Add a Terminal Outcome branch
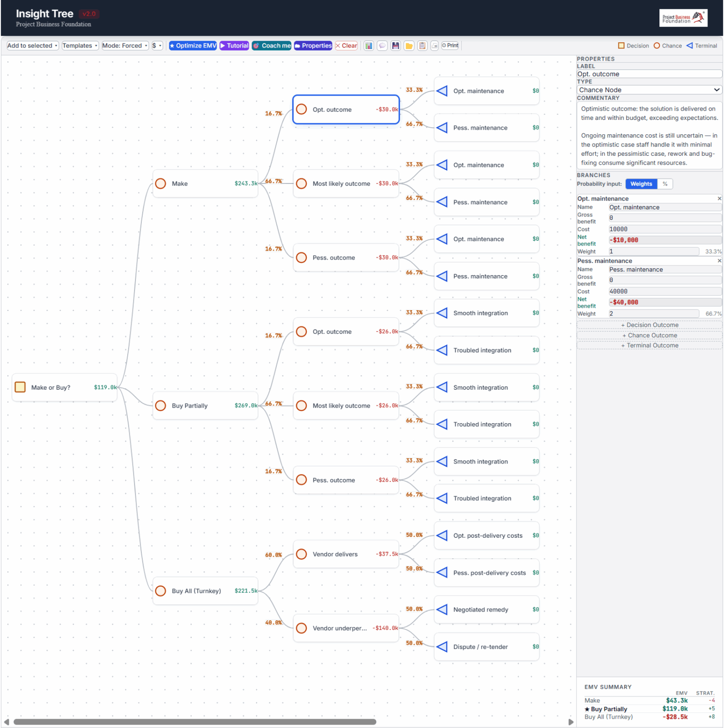The height and width of the screenshot is (728, 724). (649, 346)
